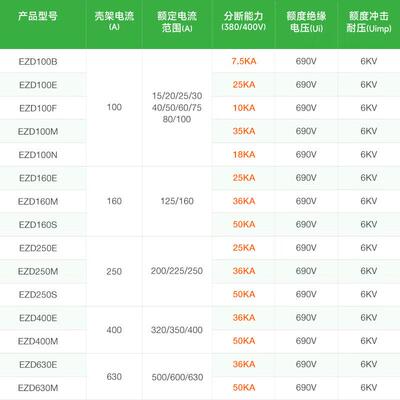Click 6KV in the EZD100B row
Screen dimensions: 400x400
click(369, 61)
